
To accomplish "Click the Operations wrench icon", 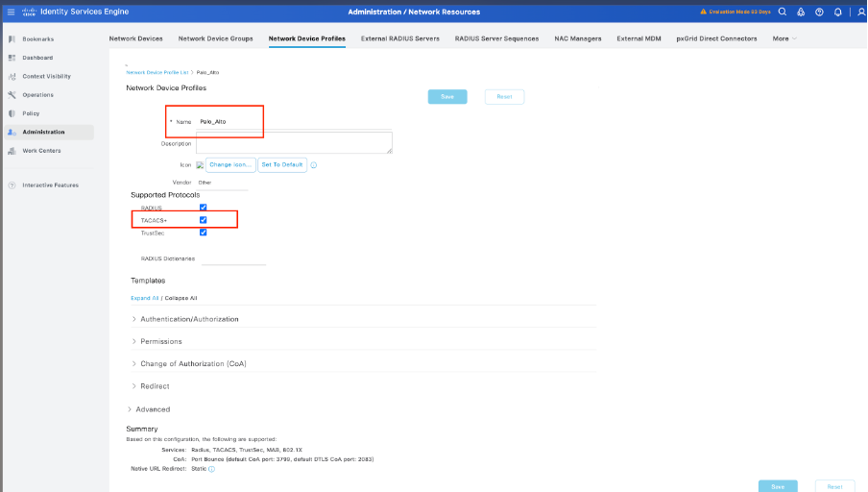I will tap(12, 95).
